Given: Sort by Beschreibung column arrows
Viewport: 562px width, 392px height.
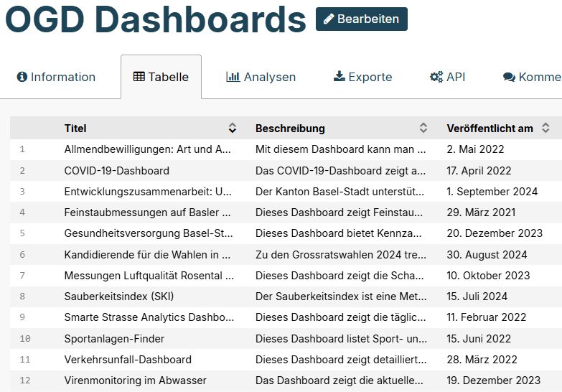Looking at the screenshot, I should (423, 128).
